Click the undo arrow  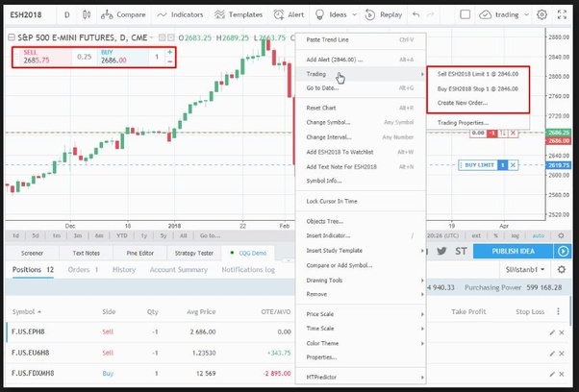416,14
